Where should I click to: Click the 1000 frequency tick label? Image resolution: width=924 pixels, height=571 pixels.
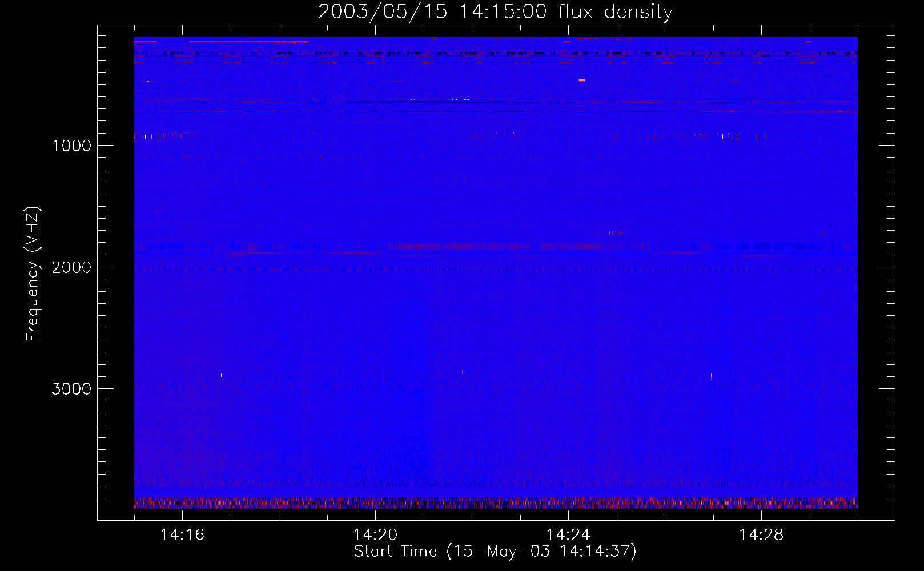(x=71, y=146)
